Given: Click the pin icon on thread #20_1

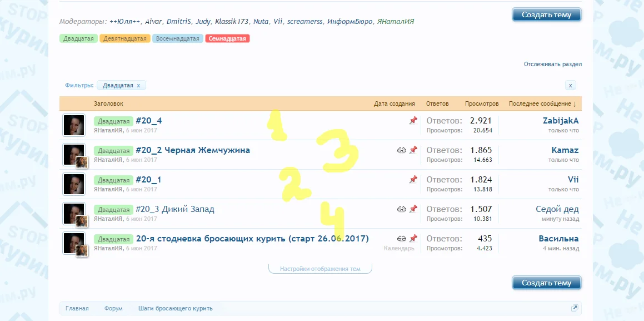Looking at the screenshot, I should click(x=412, y=179).
